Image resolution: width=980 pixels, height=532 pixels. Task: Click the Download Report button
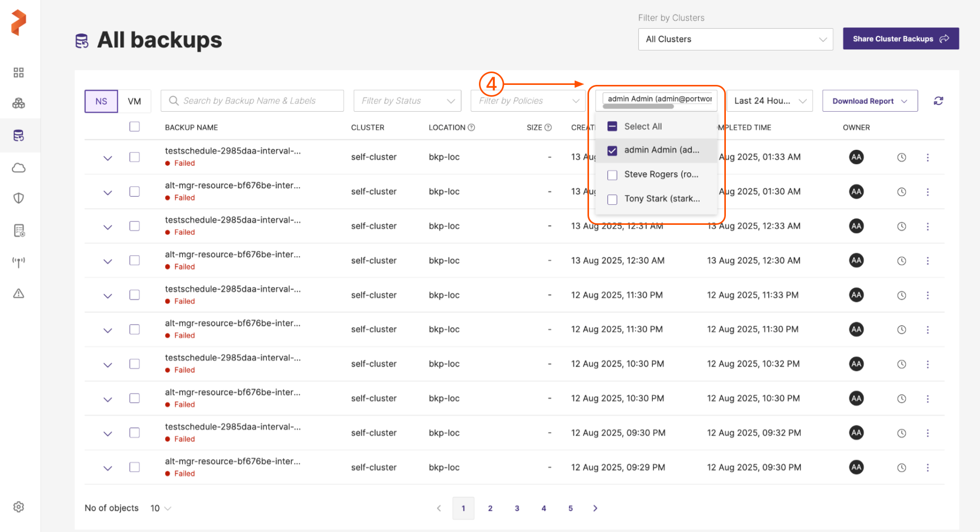click(x=869, y=101)
